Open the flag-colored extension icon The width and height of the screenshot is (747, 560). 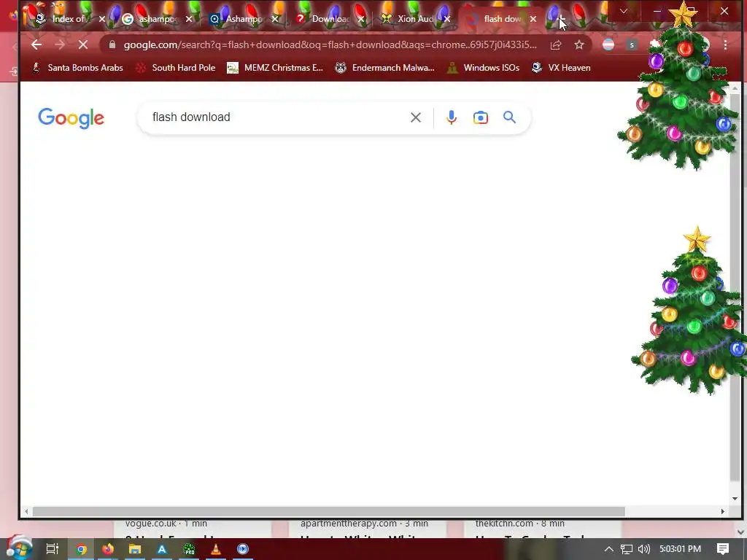point(608,44)
